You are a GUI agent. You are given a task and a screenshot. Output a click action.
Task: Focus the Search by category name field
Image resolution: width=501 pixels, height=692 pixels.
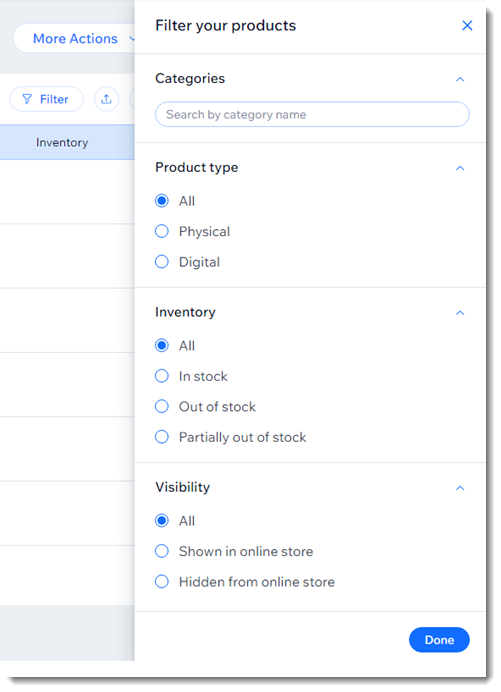312,115
